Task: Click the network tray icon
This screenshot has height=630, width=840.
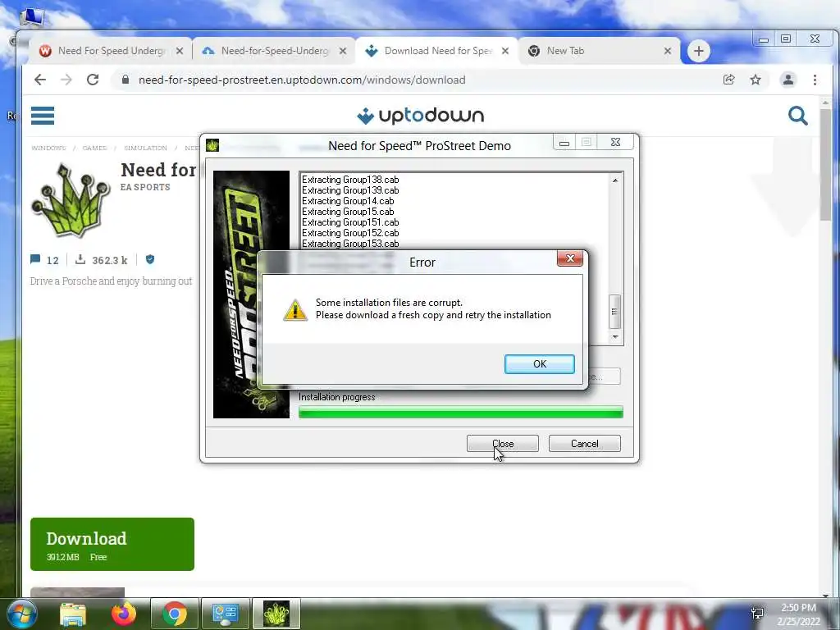Action: (757, 614)
